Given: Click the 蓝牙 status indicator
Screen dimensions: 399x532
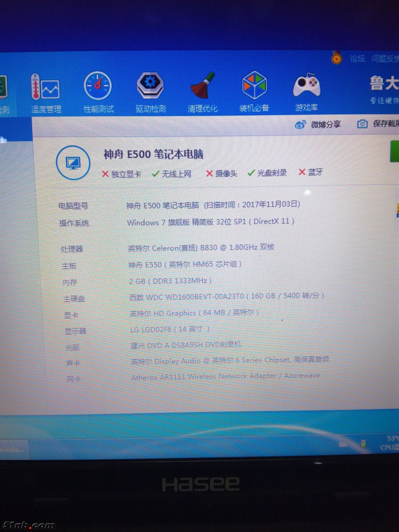Looking at the screenshot, I should pos(311,172).
